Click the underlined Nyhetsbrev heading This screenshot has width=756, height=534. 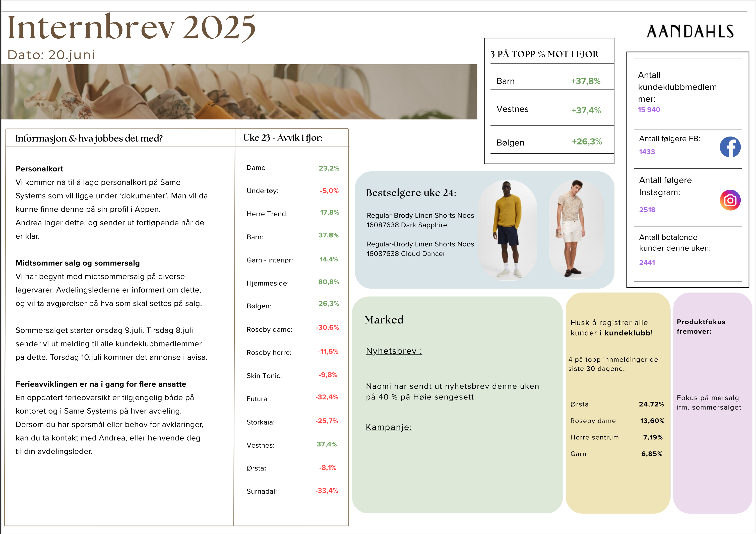pyautogui.click(x=394, y=351)
